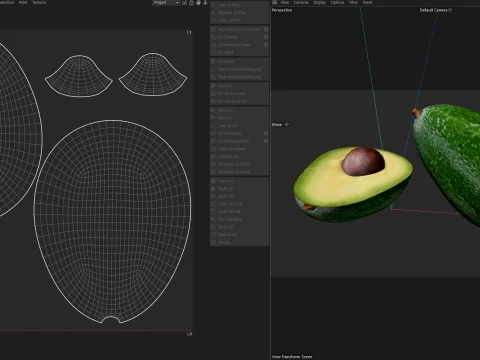
Task: Click Paste UV
Action: coord(239,189)
